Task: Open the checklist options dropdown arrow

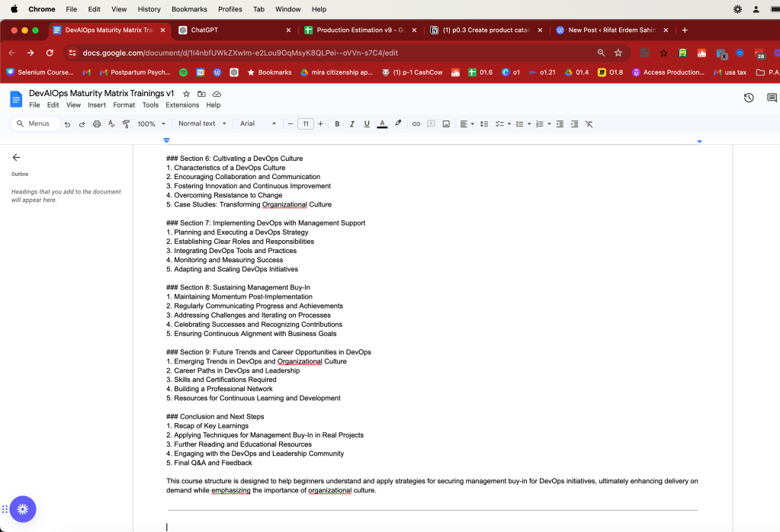Action: tap(509, 123)
